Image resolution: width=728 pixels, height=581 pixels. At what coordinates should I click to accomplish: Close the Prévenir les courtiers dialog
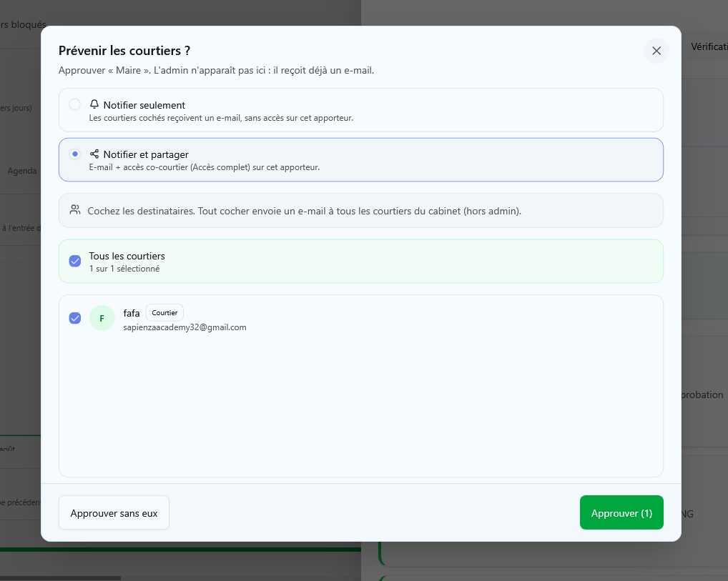coord(656,51)
